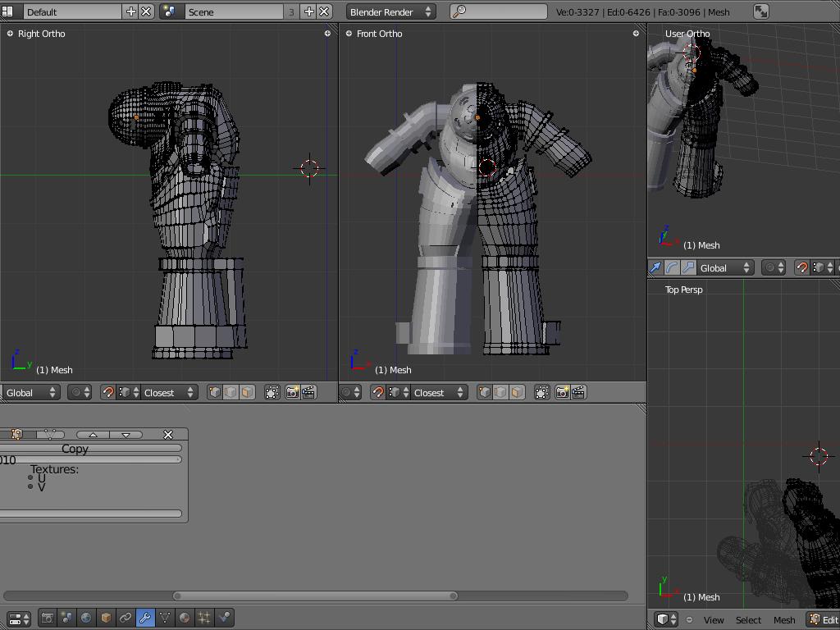
Task: Select edge mode in Right Ortho header
Action: (231, 393)
